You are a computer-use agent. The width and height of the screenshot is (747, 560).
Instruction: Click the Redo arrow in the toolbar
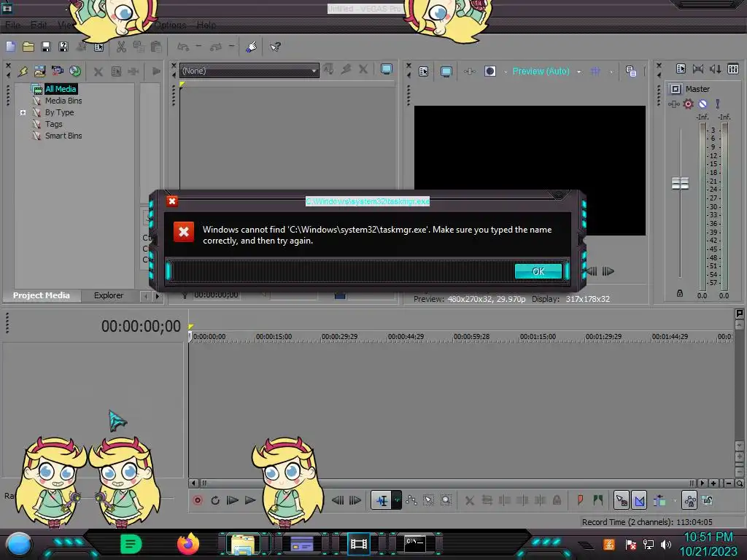pyautogui.click(x=216, y=46)
